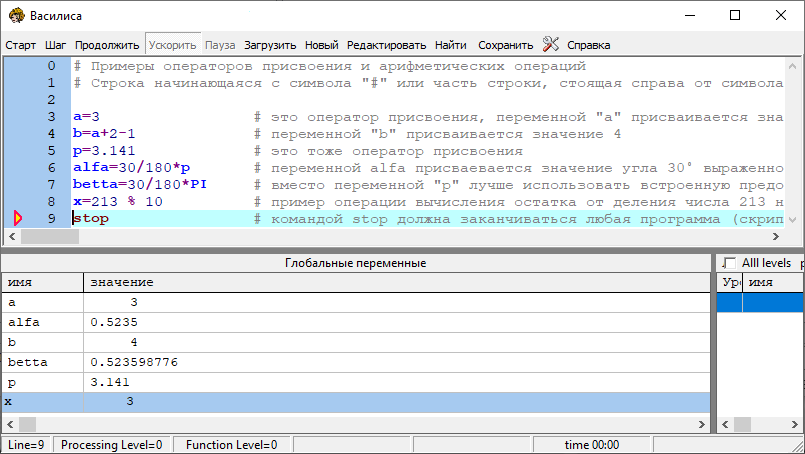Select the code line p=3.141
The height and width of the screenshot is (454, 805).
point(104,150)
